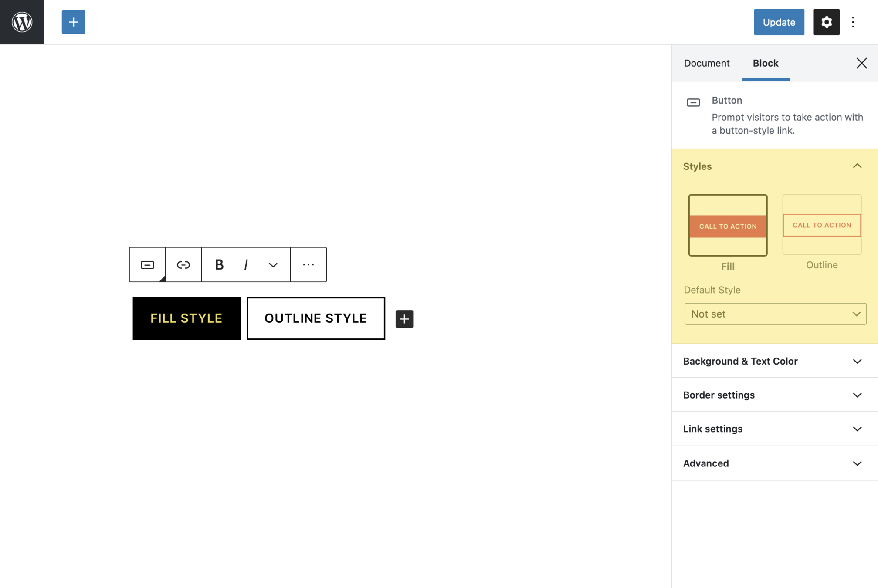878x588 pixels.
Task: Click the WordPress logo icon
Action: [x=22, y=22]
